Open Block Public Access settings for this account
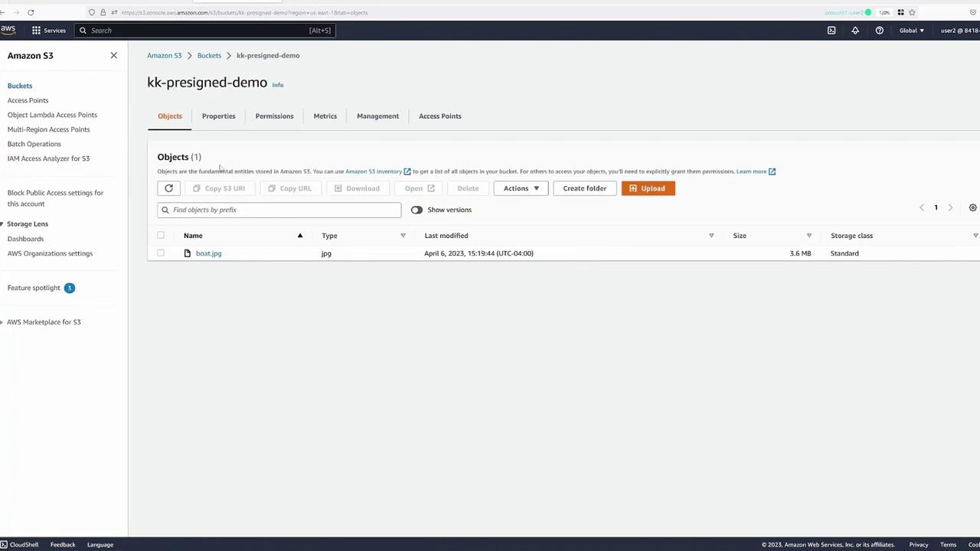This screenshot has height=551, width=980. [x=55, y=198]
